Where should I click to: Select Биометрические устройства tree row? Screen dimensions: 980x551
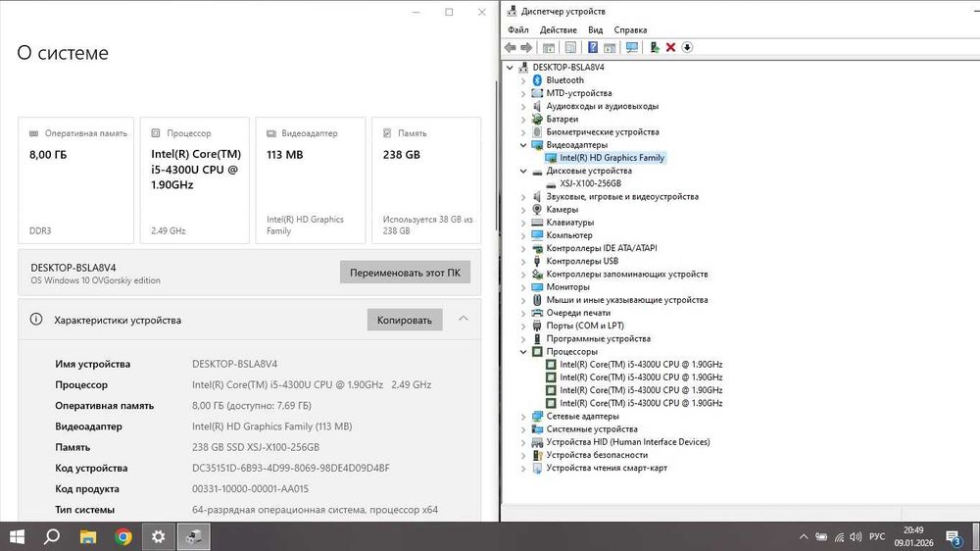point(603,132)
